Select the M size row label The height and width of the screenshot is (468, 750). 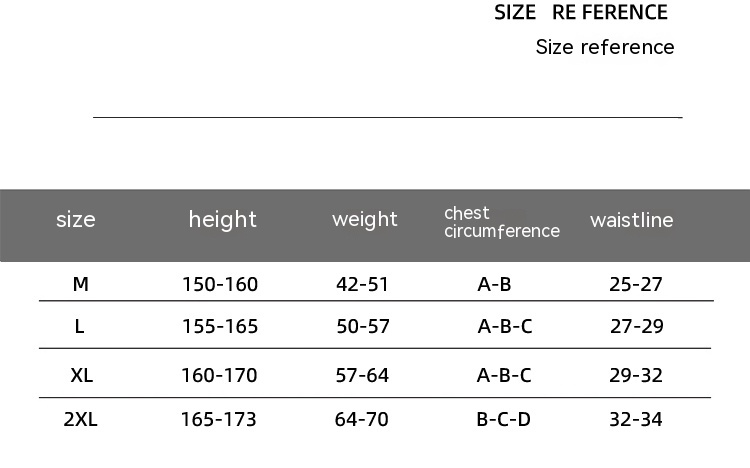click(81, 285)
